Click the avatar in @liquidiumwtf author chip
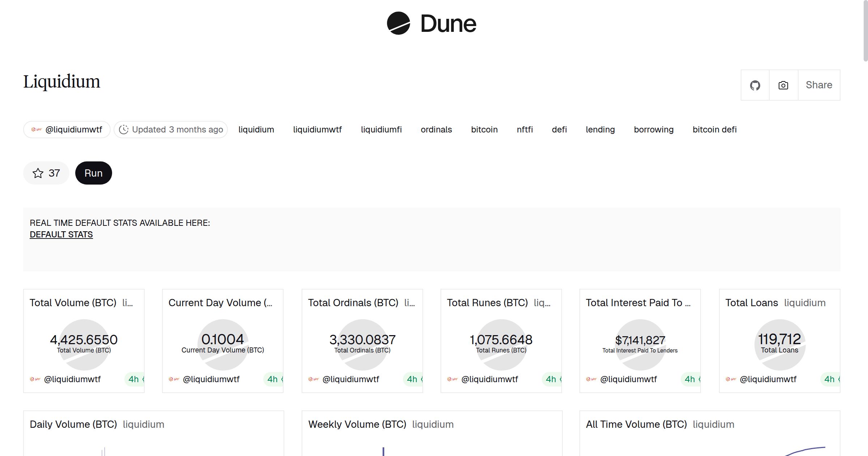The image size is (868, 456). [37, 130]
